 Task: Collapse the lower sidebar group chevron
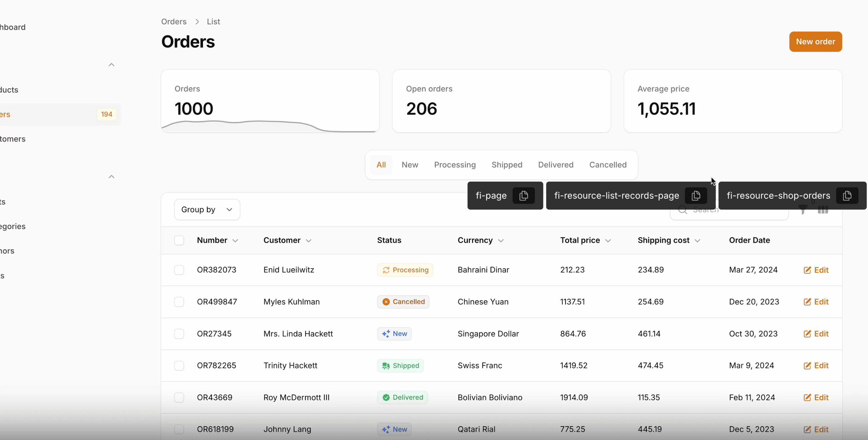112,177
